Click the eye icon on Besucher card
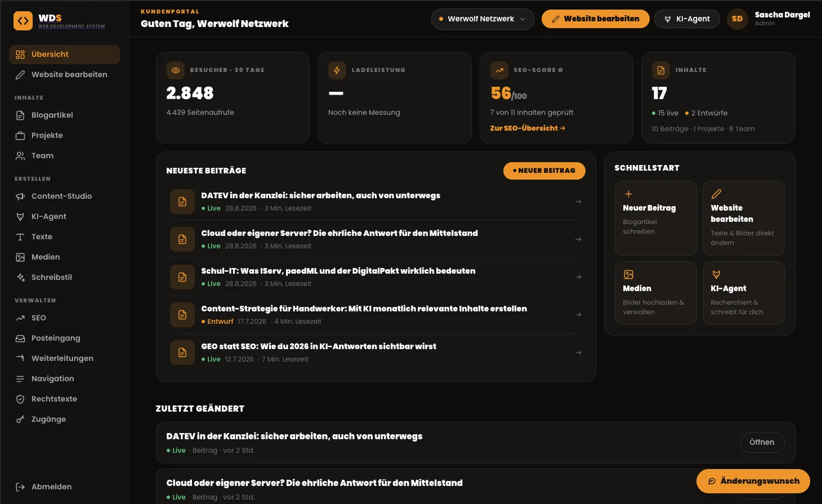Image resolution: width=822 pixels, height=504 pixels. pos(176,70)
